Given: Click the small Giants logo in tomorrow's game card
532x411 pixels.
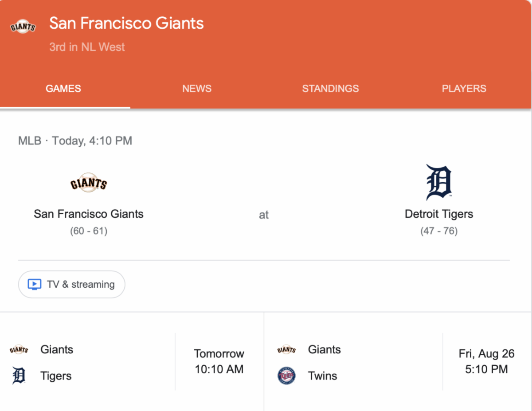Looking at the screenshot, I should (19, 350).
